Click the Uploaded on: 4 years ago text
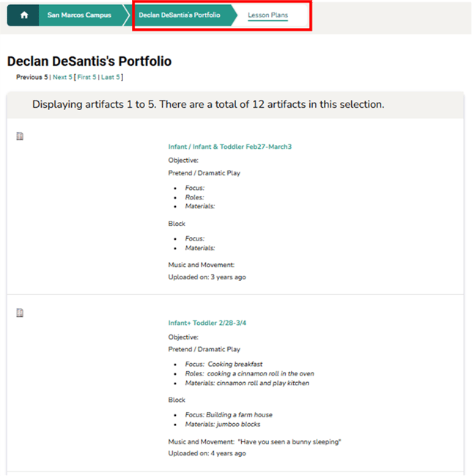The width and height of the screenshot is (472, 476). tap(207, 453)
